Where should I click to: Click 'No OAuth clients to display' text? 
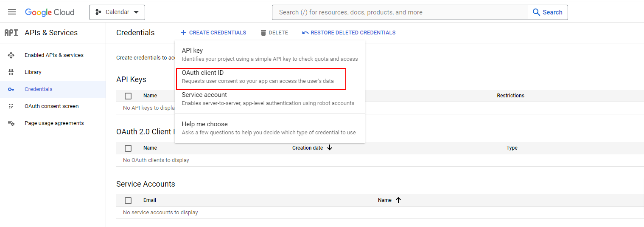pos(156,160)
